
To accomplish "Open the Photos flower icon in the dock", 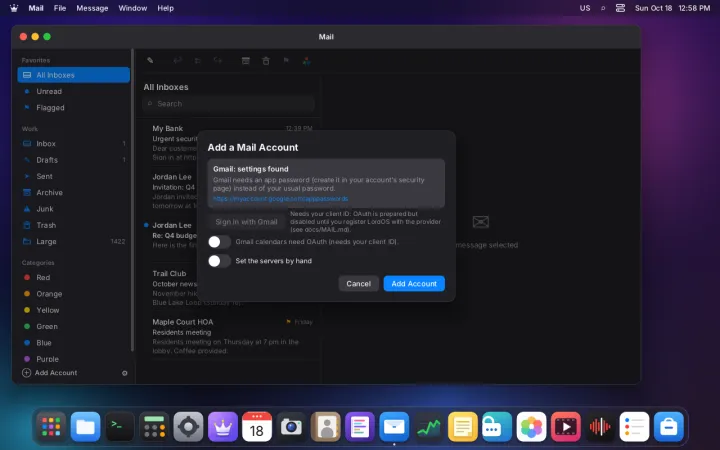I will (531, 427).
